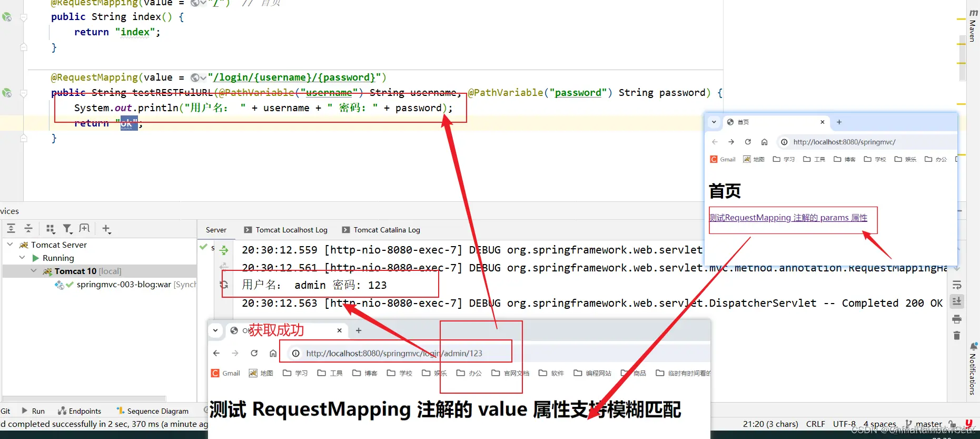Image resolution: width=980 pixels, height=439 pixels.
Task: Open Gmail bookmark in the 首页 browser
Action: click(723, 159)
